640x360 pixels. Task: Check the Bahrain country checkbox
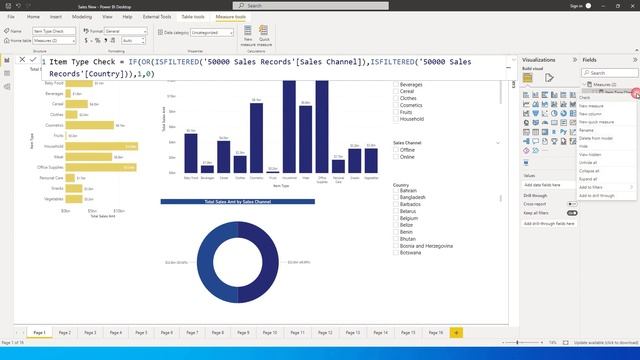(396, 191)
